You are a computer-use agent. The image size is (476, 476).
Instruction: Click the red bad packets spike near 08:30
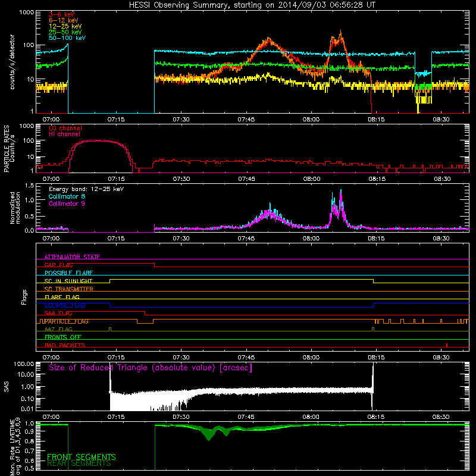447,345
